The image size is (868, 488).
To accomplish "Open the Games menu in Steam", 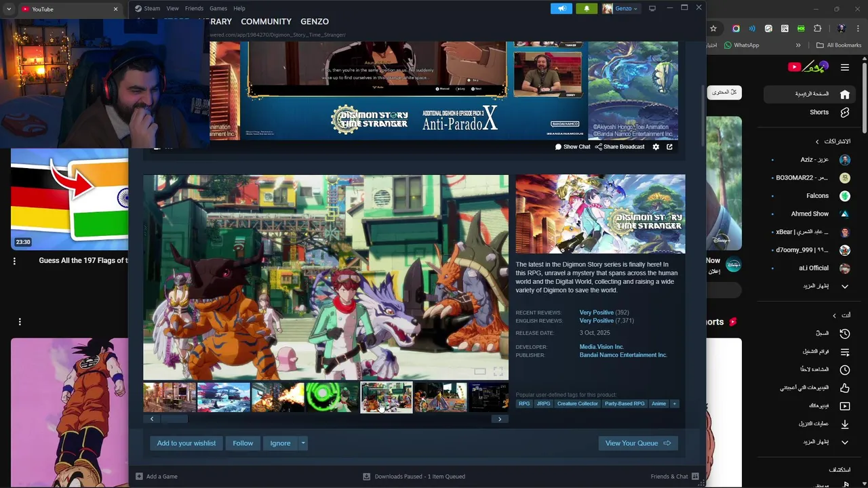I will (218, 8).
